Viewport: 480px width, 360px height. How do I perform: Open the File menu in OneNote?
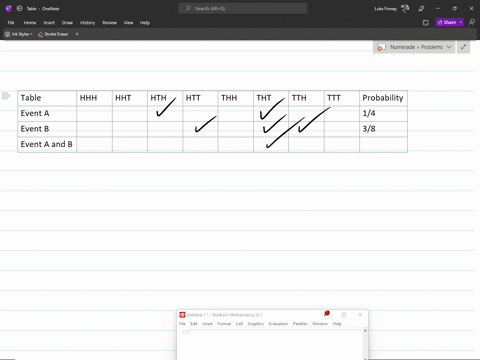11,23
